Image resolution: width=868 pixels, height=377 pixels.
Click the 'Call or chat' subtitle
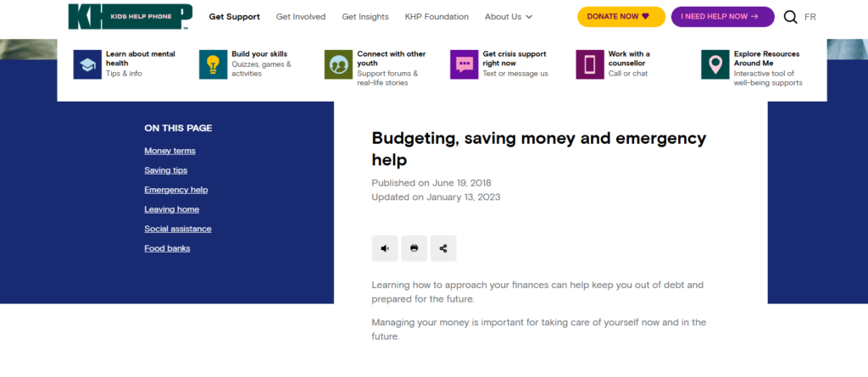click(x=628, y=73)
